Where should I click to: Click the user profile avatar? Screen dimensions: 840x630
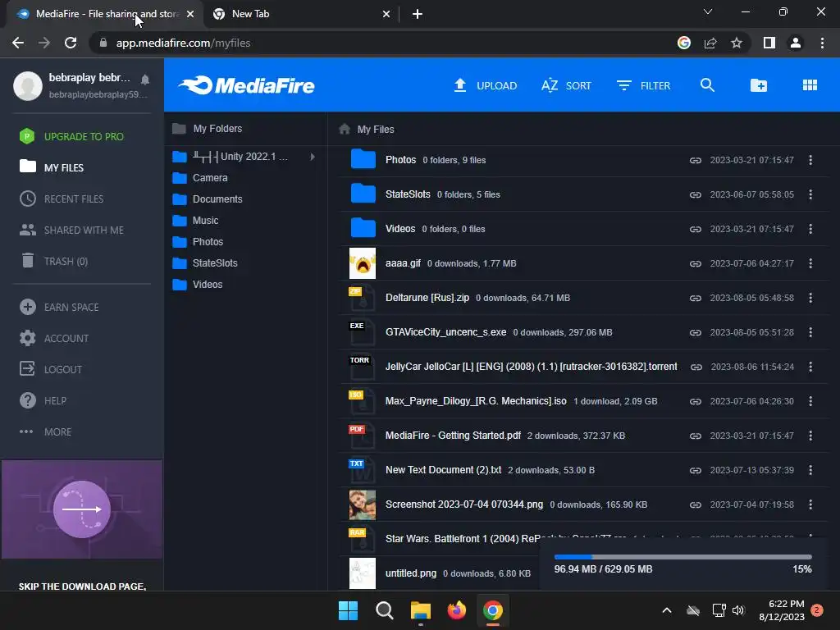pos(28,85)
